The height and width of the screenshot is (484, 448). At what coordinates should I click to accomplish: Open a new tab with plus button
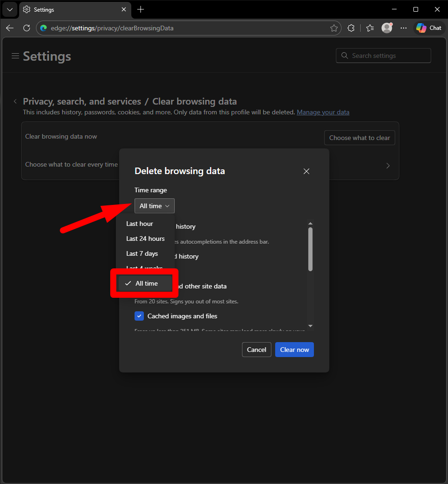point(141,10)
